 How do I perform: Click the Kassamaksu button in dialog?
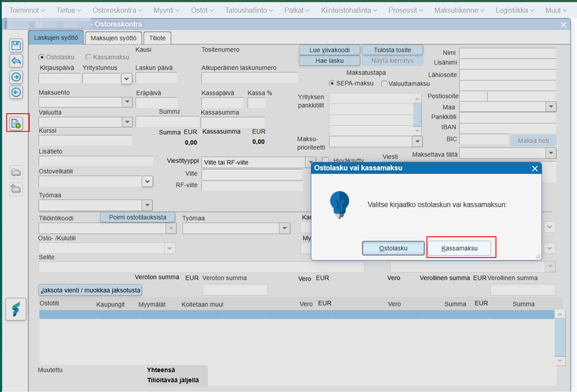[459, 248]
